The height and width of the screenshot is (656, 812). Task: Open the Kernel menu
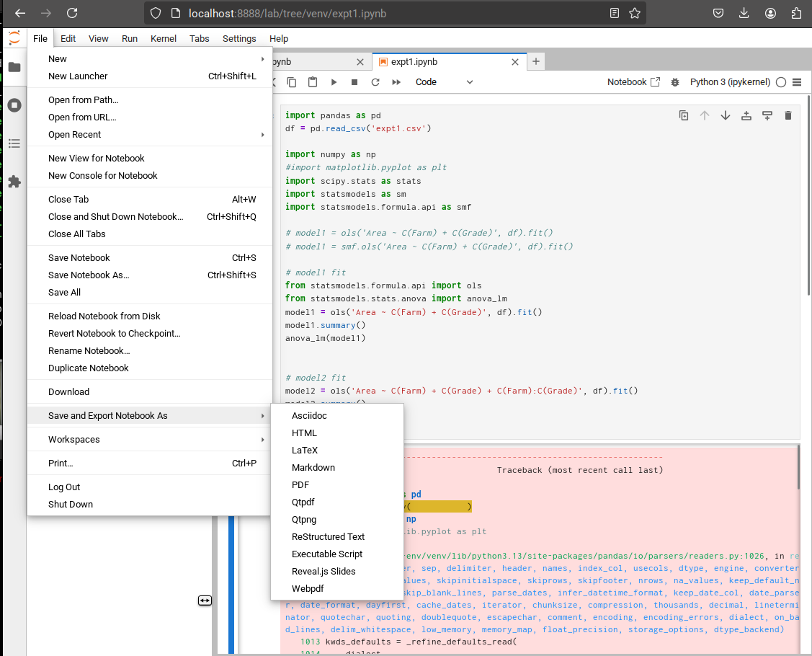[x=164, y=38]
